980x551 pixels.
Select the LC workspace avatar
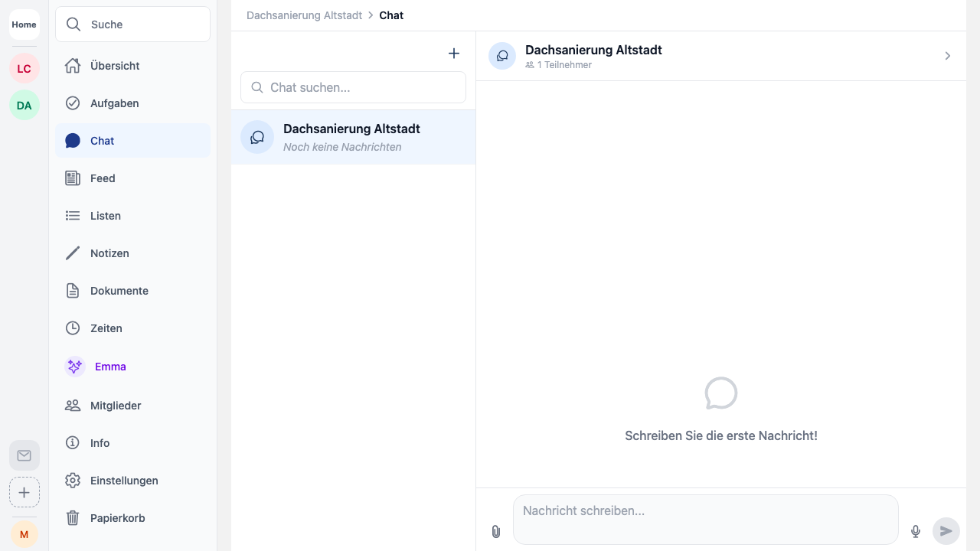click(x=24, y=69)
